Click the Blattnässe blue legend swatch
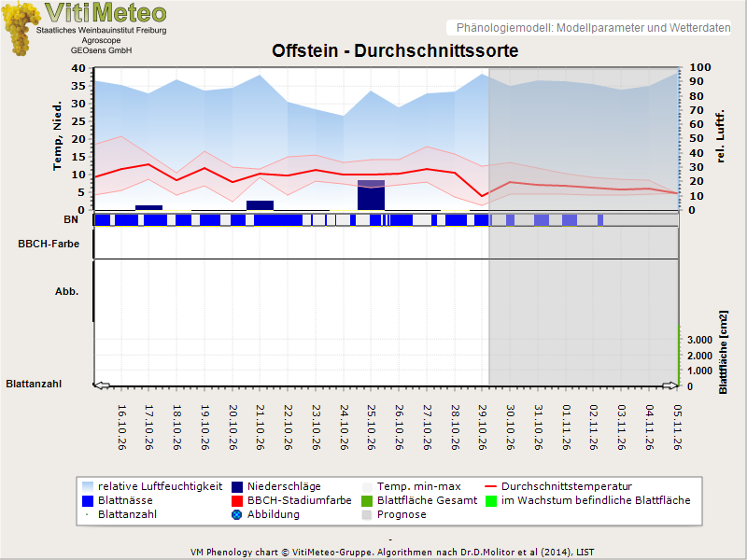The width and height of the screenshot is (747, 560). coord(88,501)
